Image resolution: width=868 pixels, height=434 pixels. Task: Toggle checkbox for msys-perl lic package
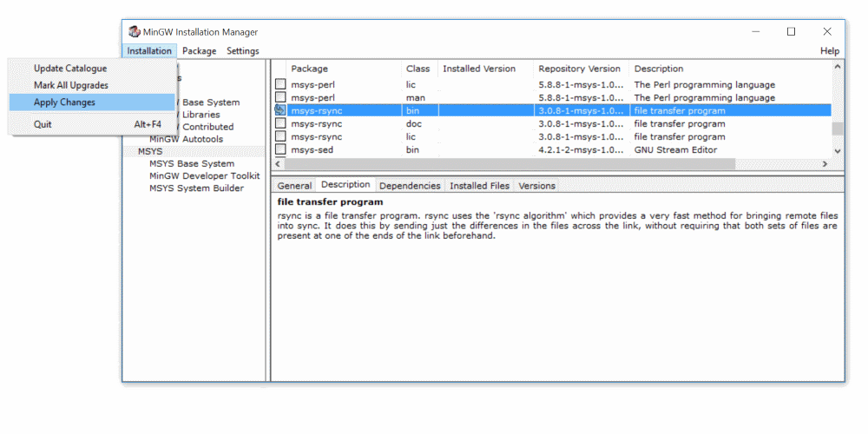(x=280, y=85)
